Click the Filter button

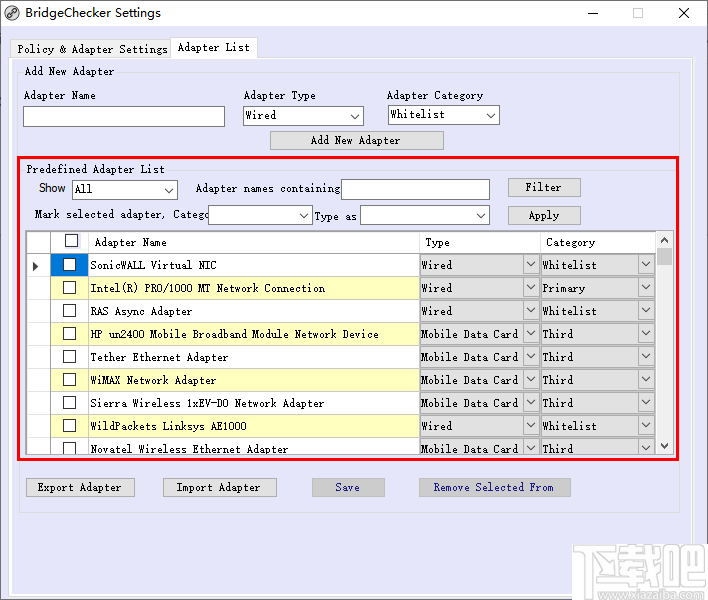544,187
